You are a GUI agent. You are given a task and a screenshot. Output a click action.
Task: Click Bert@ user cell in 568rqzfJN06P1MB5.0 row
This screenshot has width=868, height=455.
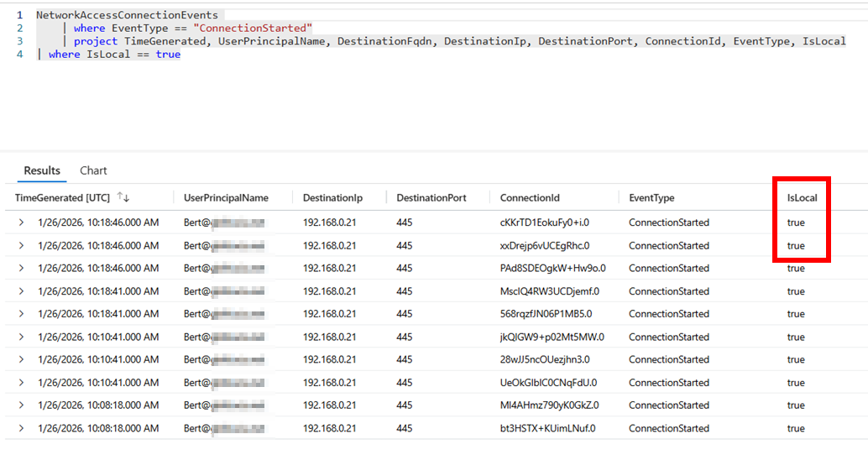(224, 314)
